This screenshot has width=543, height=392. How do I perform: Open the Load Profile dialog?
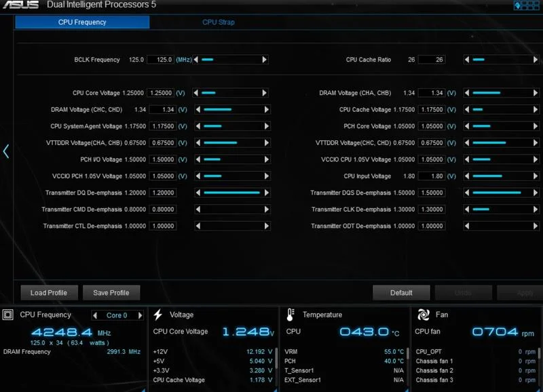[49, 293]
